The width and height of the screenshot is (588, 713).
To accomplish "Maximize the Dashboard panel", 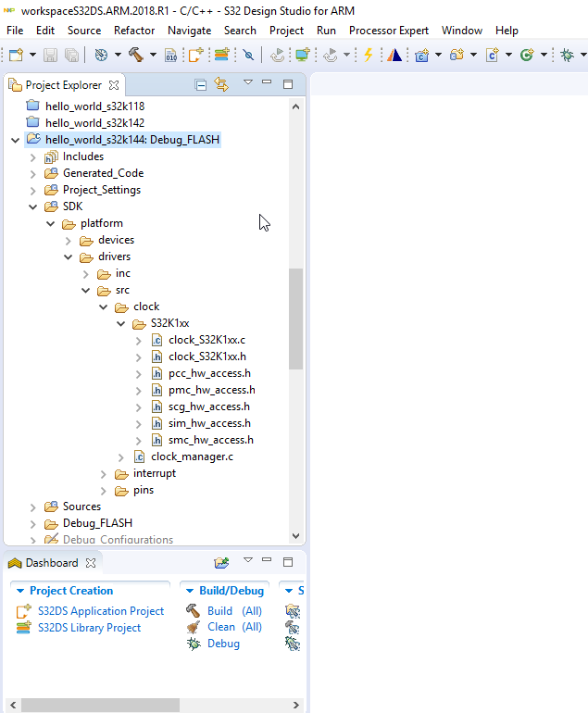I will point(288,562).
